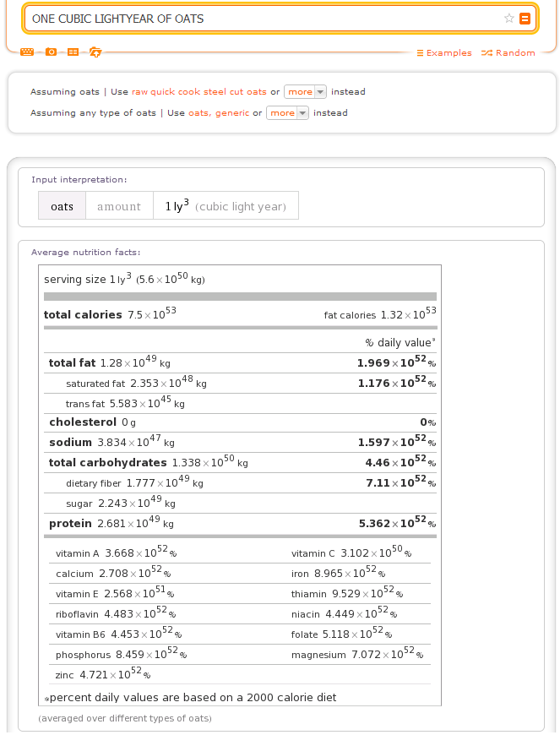Click sodium 3.834×10^47 kg

coord(111,442)
